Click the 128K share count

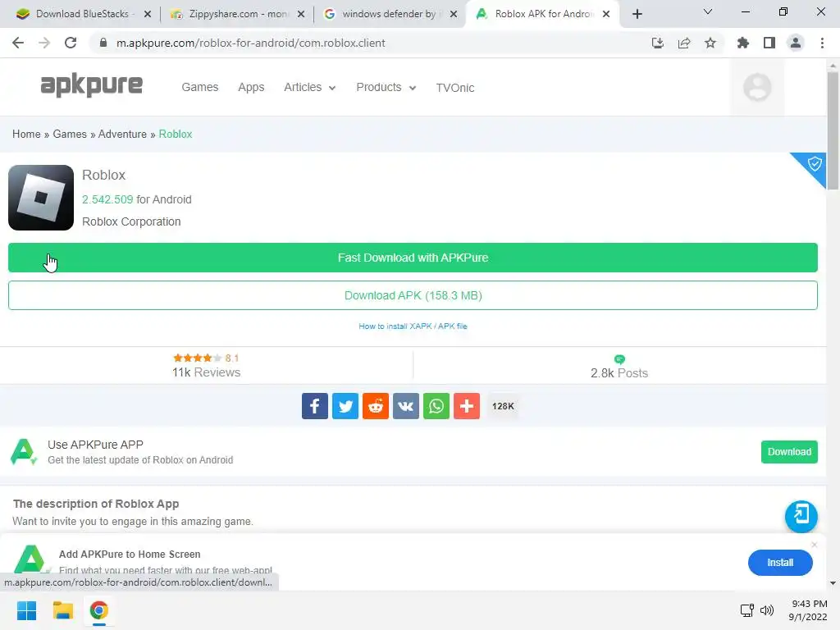[503, 406]
